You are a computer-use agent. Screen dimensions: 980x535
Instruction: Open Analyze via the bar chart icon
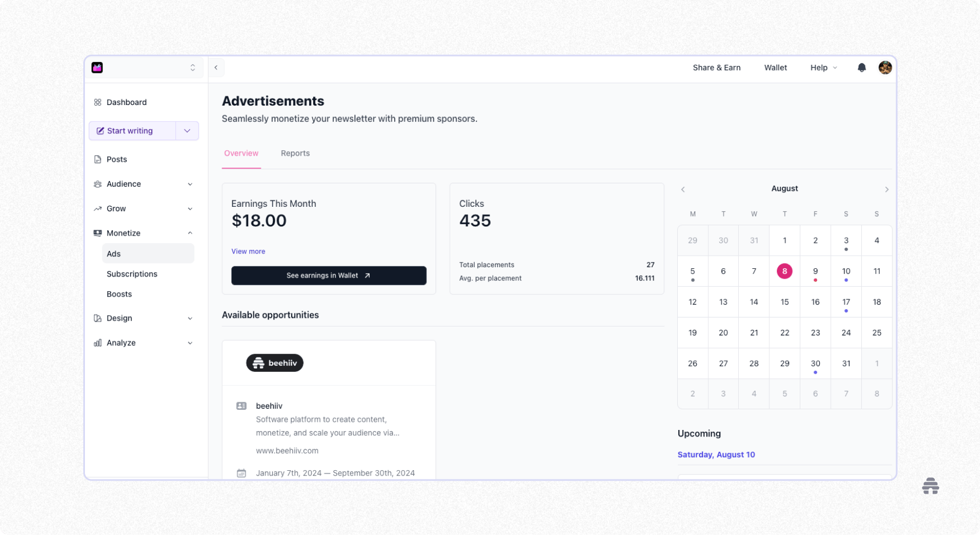[x=97, y=342]
